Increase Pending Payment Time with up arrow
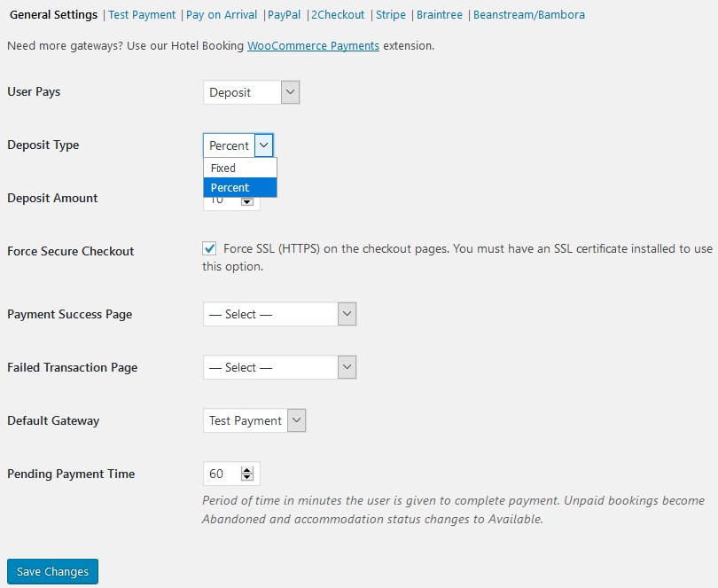Screen dimensions: 718x588 (247, 470)
